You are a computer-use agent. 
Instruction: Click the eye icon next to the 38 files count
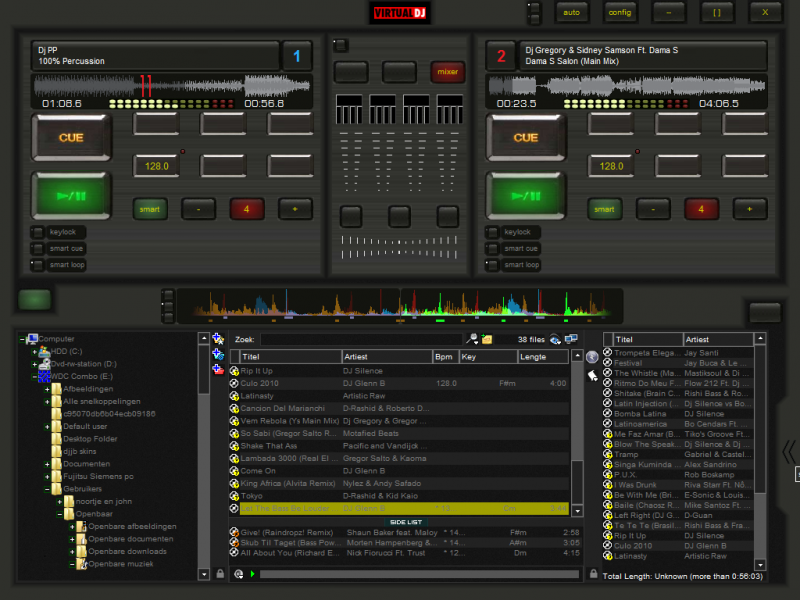tap(555, 339)
